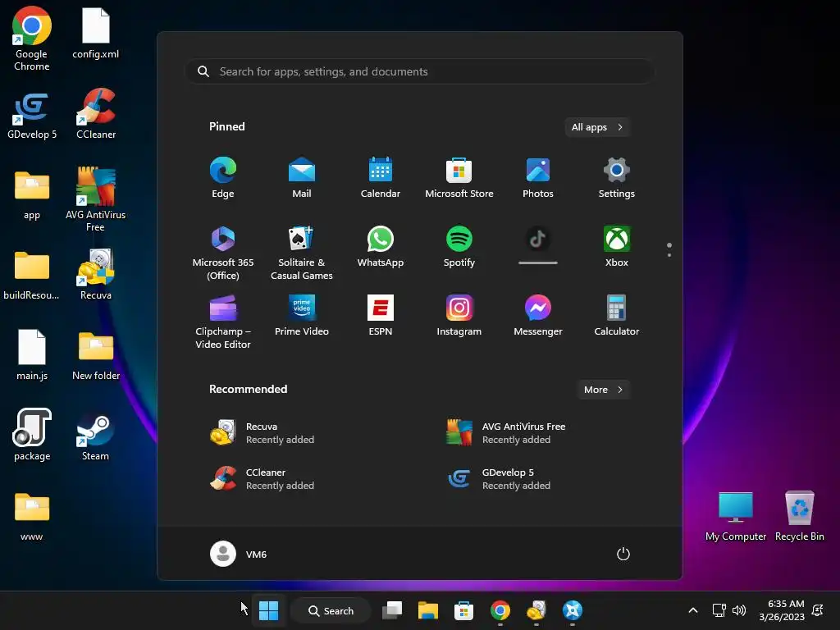Select the main.js file on the desktop
Image resolution: width=840 pixels, height=630 pixels.
[32, 354]
